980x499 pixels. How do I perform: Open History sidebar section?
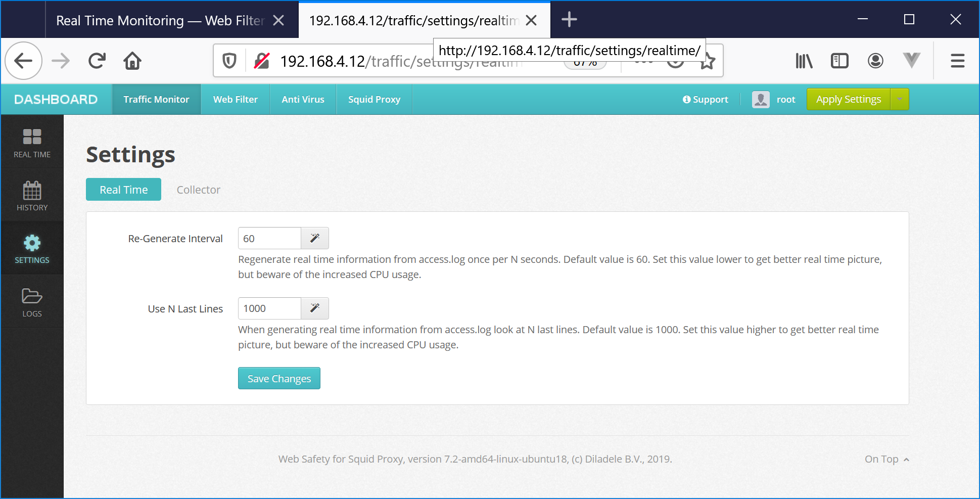pos(32,195)
